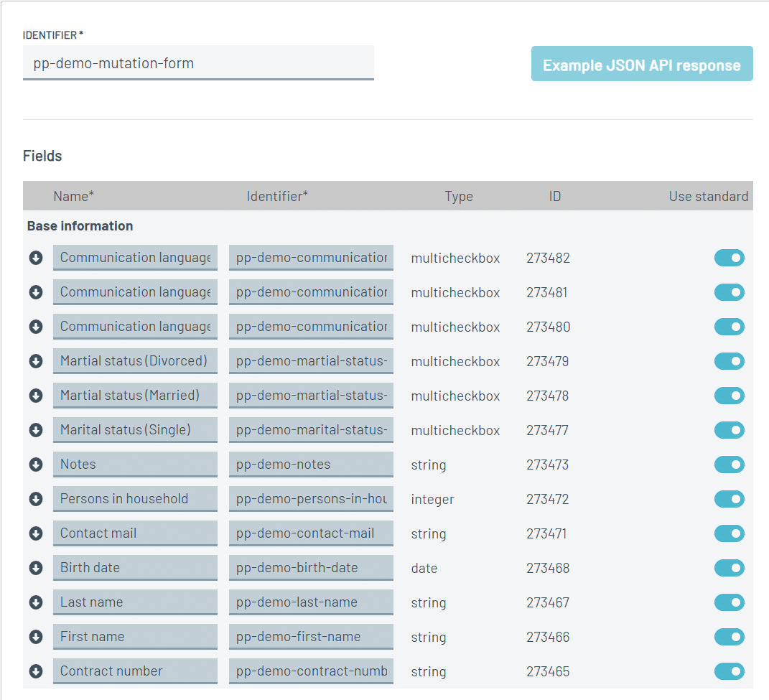
Task: Move Marital status (Single) field down
Action: (x=36, y=430)
